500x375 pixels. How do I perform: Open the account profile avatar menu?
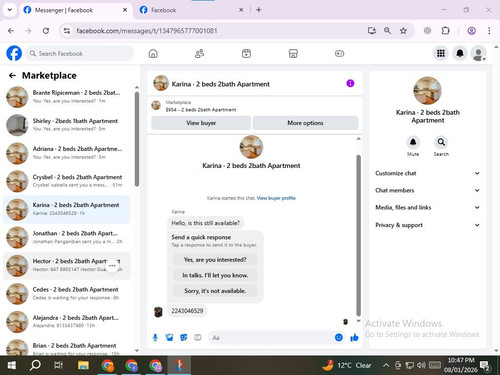click(x=479, y=53)
